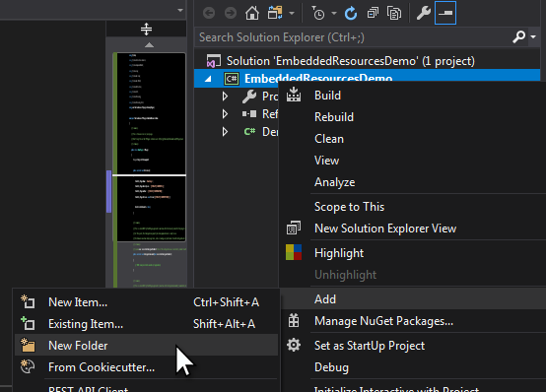Click the Collapse All toolbar icon
Screen dimensions: 546x392
tap(373, 13)
